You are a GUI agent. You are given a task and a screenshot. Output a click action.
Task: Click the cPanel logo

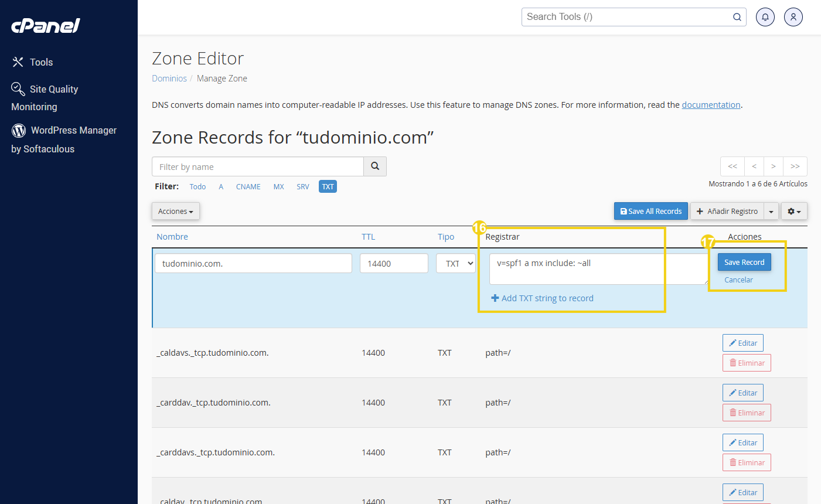point(46,26)
